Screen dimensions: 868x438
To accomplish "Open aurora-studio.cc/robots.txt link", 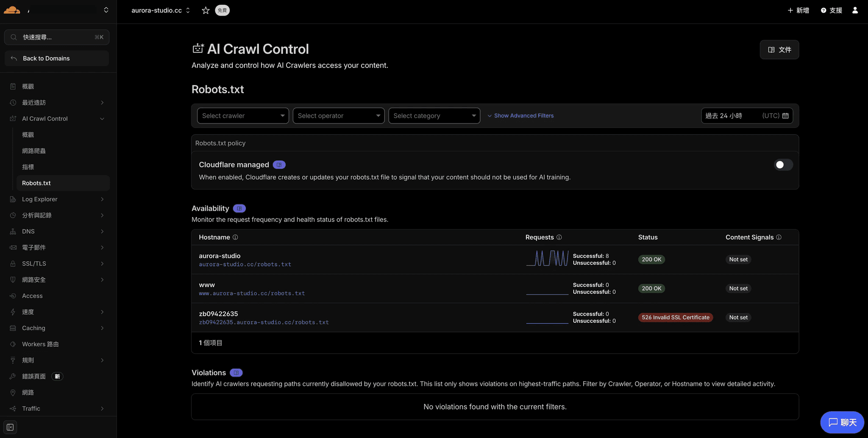I will point(245,264).
